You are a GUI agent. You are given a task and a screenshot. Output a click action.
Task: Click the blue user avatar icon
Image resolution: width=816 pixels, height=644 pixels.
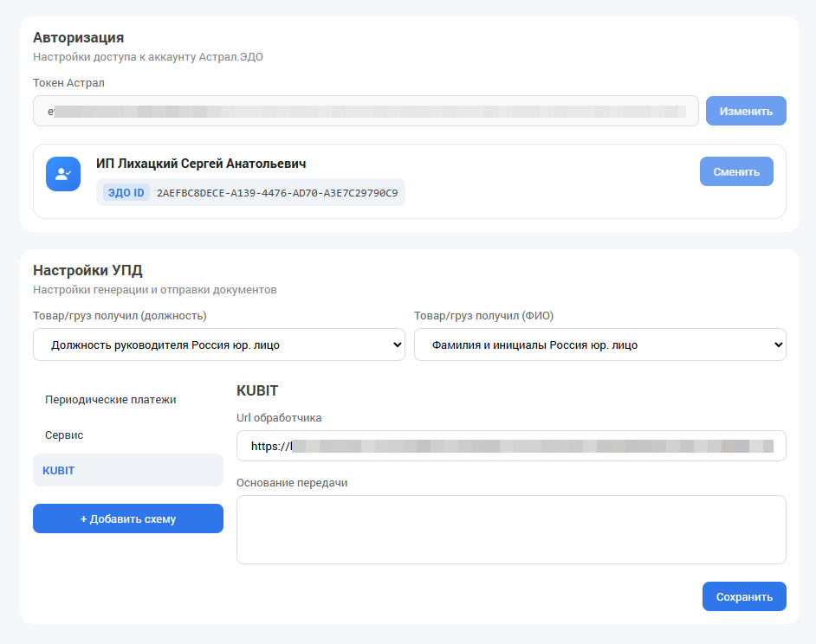[x=63, y=174]
